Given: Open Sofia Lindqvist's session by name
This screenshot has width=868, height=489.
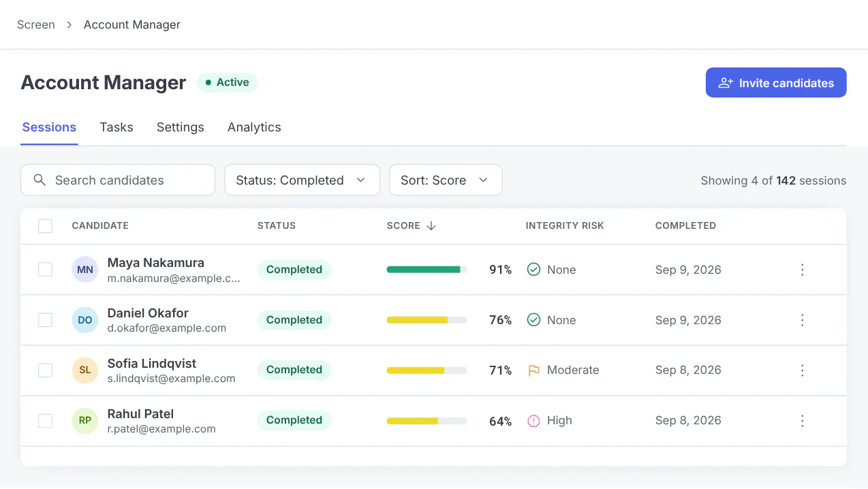Looking at the screenshot, I should [152, 364].
